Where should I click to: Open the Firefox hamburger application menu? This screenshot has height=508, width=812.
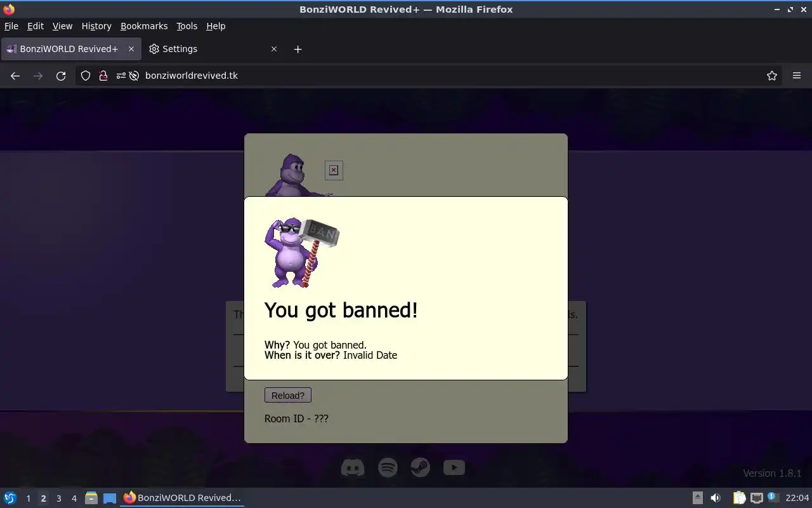797,76
